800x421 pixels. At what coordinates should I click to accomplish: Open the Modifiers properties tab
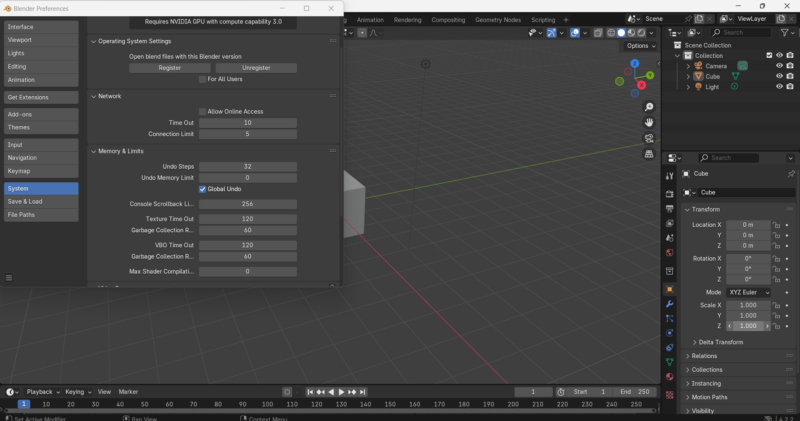pos(669,304)
